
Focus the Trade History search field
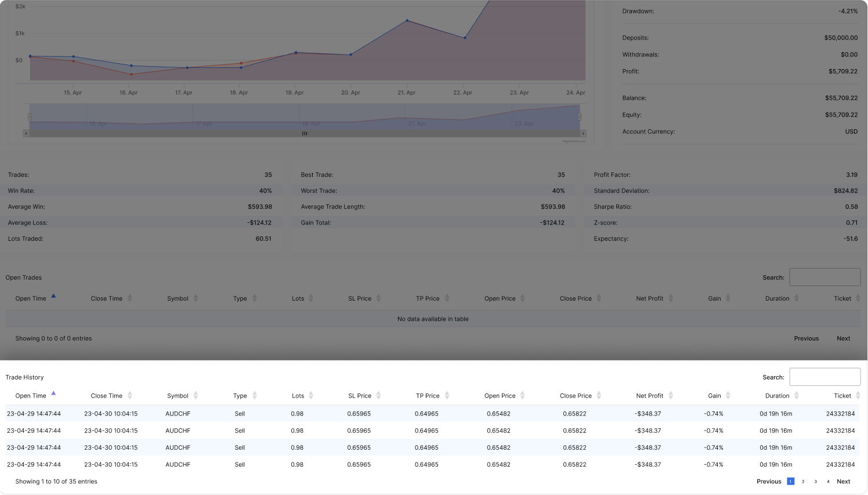tap(824, 377)
